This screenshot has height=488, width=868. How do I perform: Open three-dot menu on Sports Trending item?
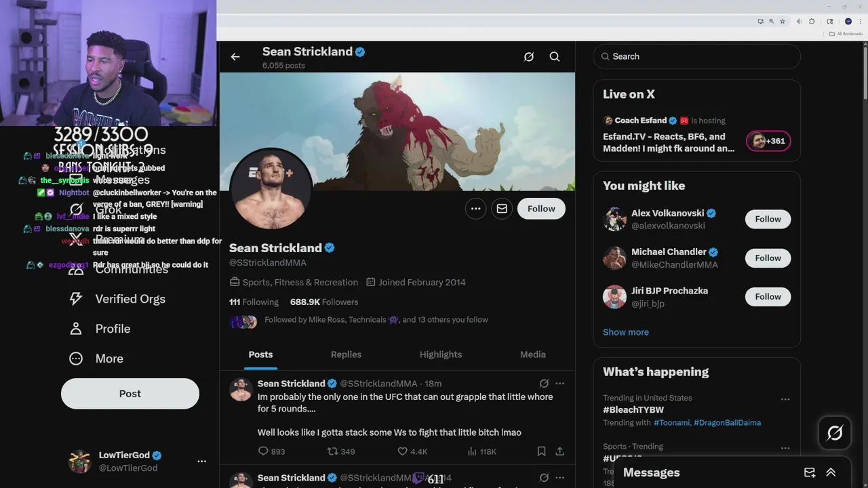click(785, 448)
